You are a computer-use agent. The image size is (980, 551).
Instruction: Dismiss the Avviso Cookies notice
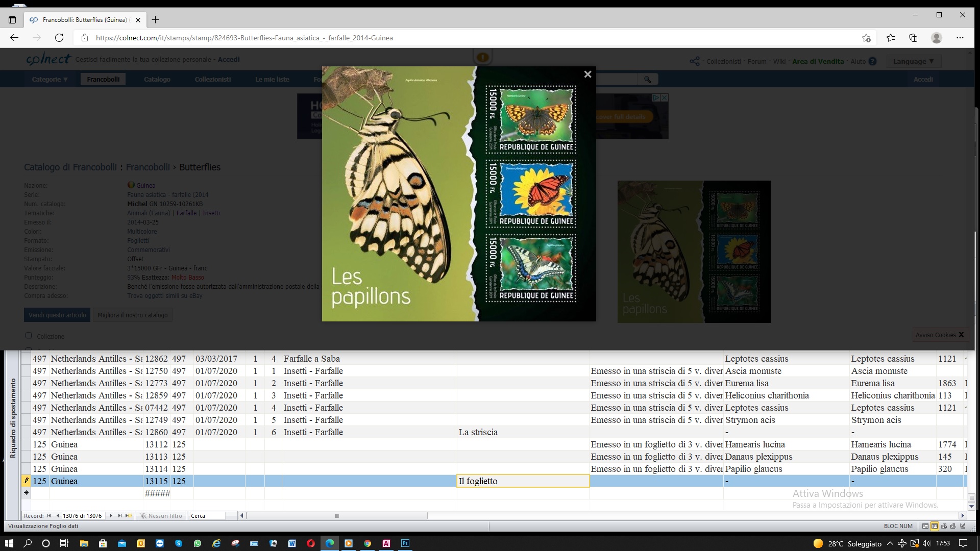tap(961, 335)
